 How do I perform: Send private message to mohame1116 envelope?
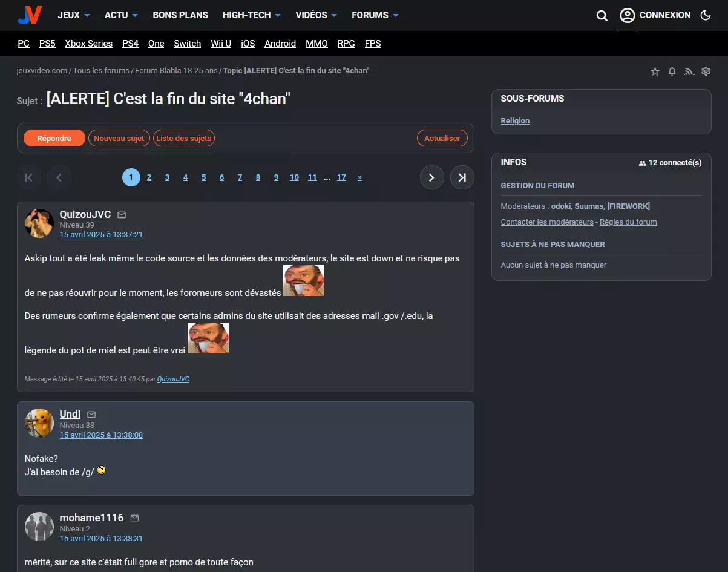point(134,518)
